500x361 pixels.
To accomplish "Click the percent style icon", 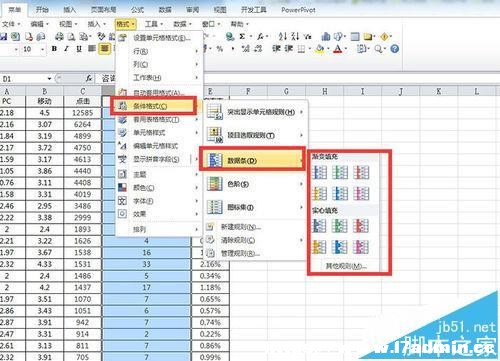I will (x=220, y=49).
